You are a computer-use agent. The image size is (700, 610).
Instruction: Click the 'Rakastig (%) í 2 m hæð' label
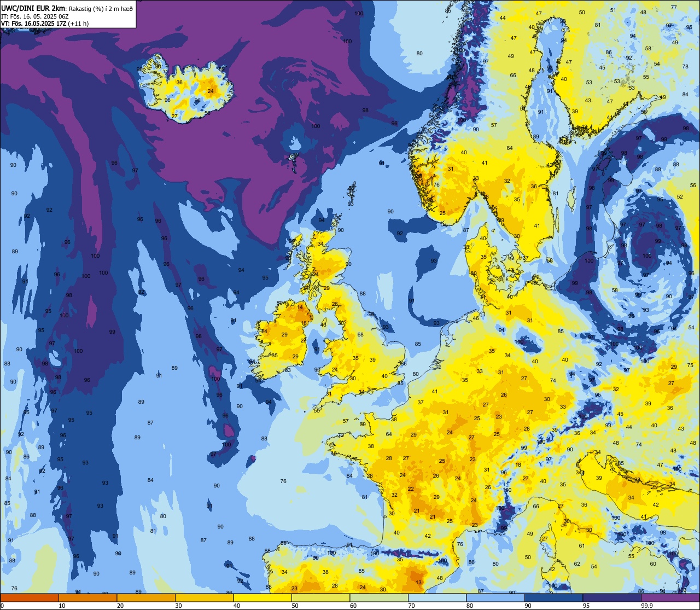pos(101,9)
